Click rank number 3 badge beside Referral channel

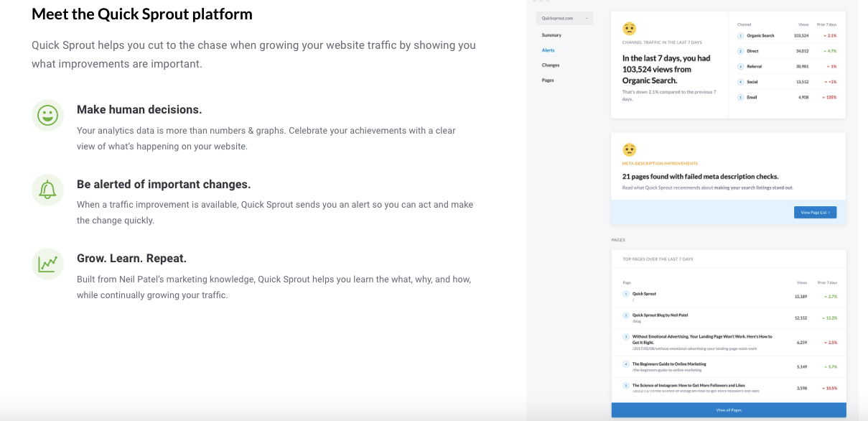pyautogui.click(x=740, y=66)
